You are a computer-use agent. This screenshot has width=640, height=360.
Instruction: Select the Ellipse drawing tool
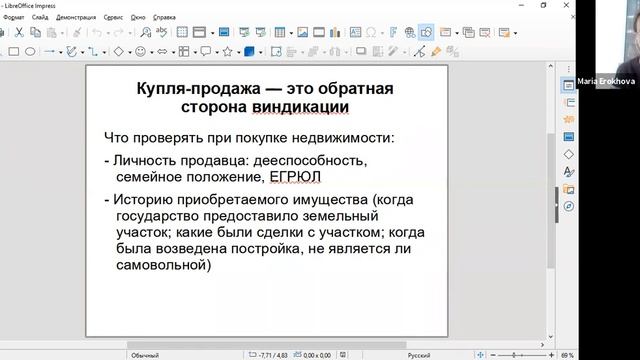point(30,52)
